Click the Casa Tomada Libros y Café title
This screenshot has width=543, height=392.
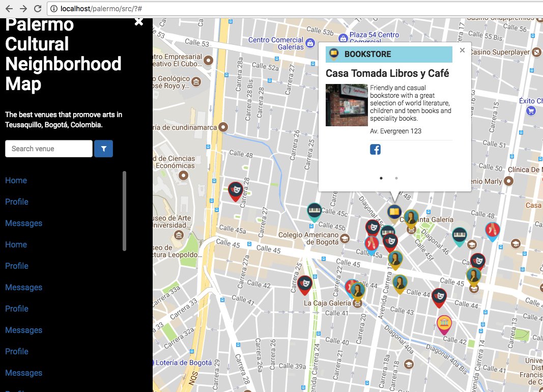point(387,73)
